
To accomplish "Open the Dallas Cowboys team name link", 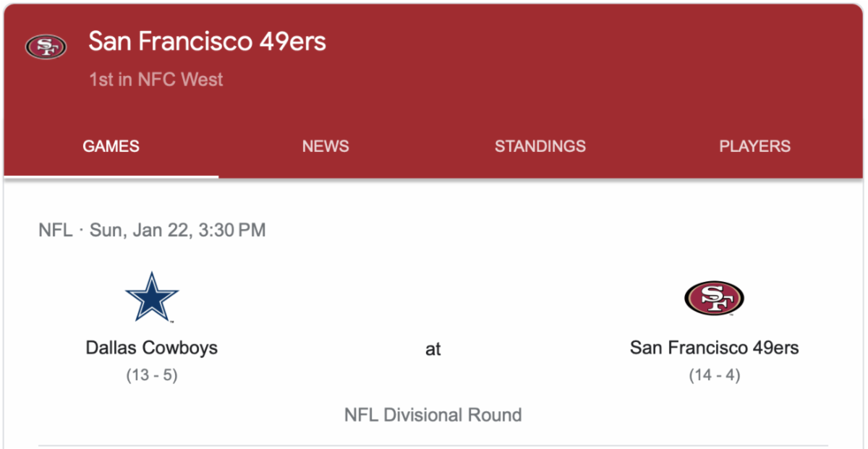I will tap(152, 348).
